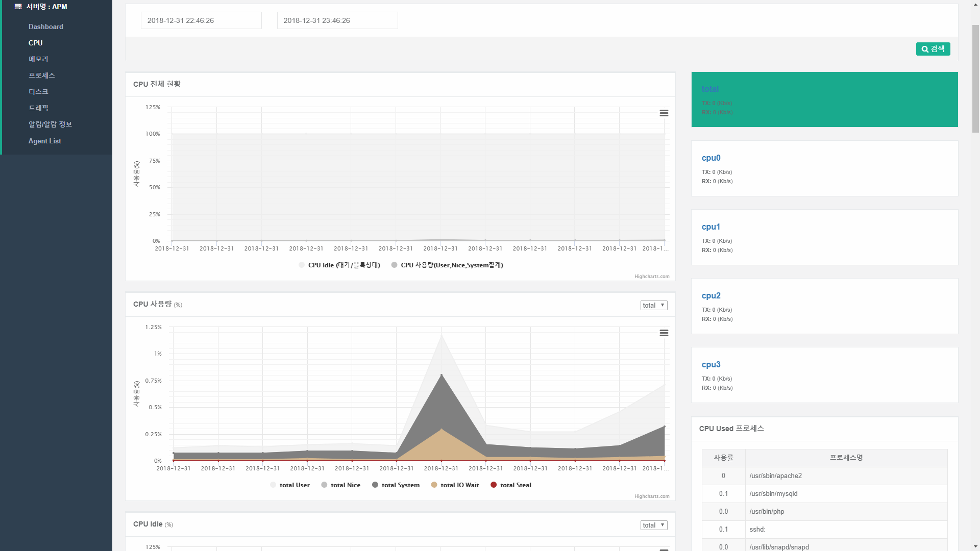This screenshot has height=551, width=980.
Task: Toggle the total Nice legend marker
Action: coord(324,485)
